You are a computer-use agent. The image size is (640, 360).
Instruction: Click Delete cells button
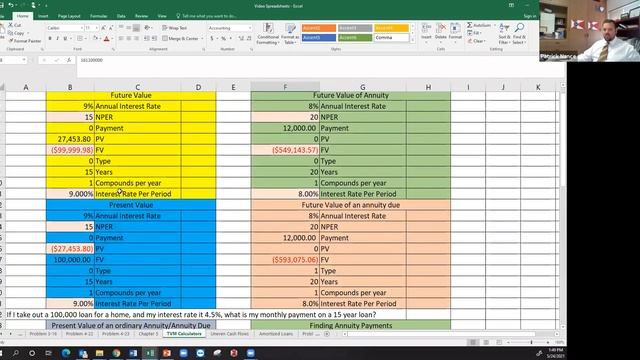coord(440,32)
